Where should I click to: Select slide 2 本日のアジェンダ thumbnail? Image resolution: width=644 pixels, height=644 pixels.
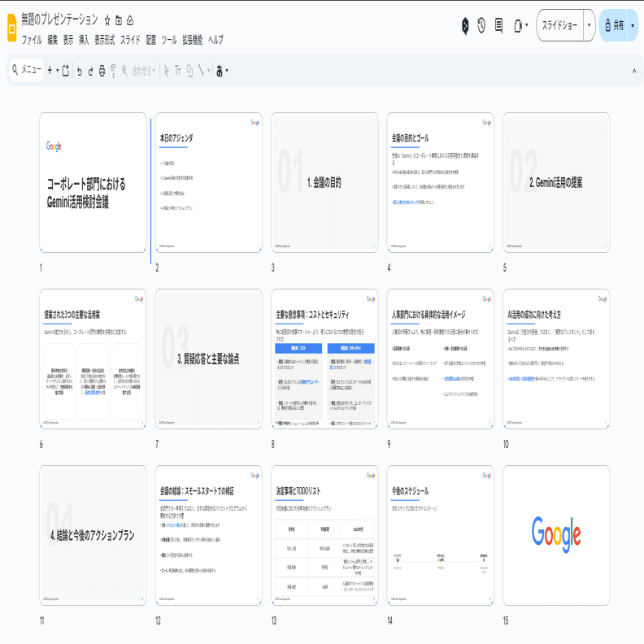(209, 182)
